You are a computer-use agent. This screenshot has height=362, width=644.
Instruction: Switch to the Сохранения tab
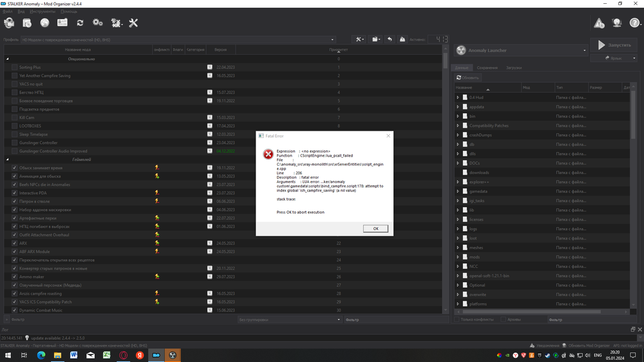(x=487, y=68)
